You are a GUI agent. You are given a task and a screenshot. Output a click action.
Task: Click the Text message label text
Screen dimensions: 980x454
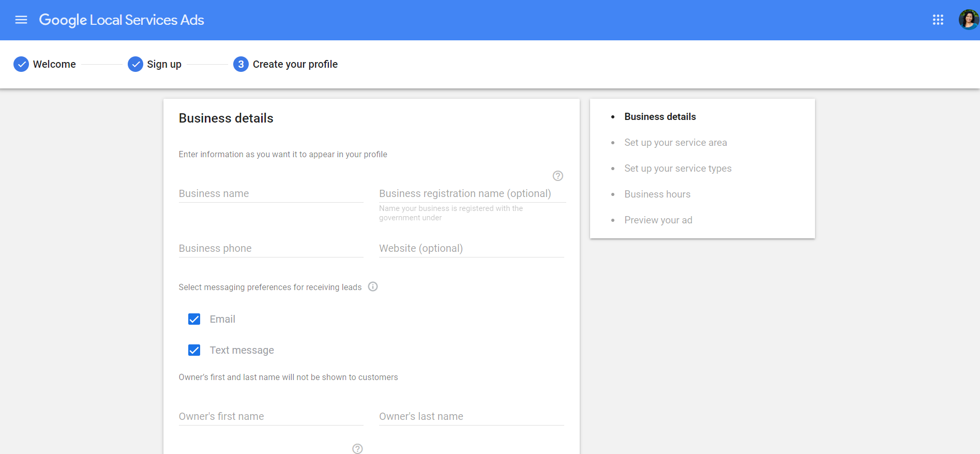pyautogui.click(x=242, y=351)
